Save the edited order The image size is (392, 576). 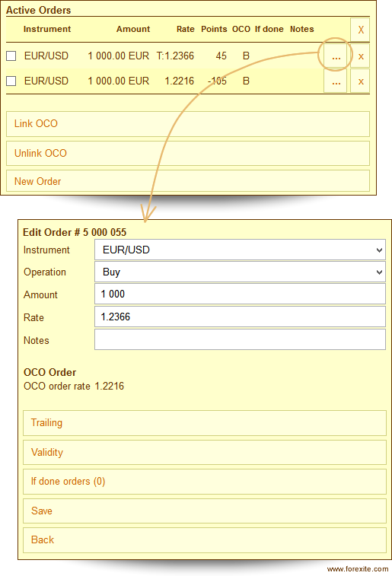(x=205, y=511)
